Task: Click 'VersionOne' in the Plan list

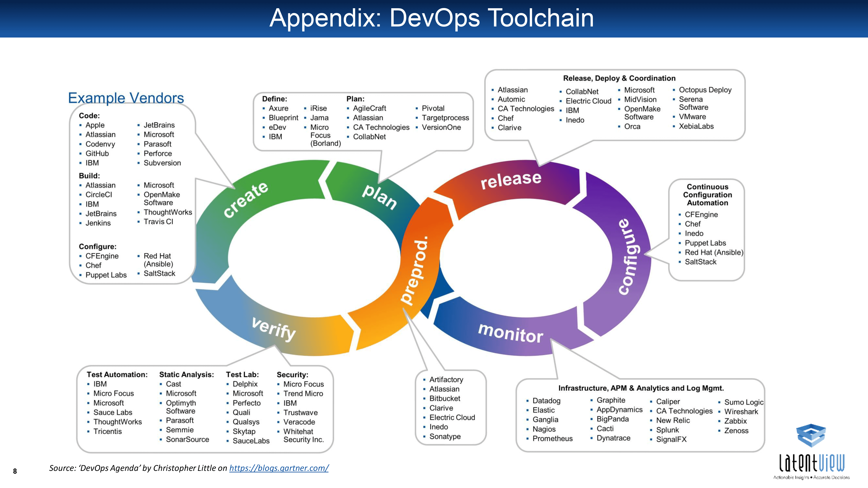Action: point(441,127)
